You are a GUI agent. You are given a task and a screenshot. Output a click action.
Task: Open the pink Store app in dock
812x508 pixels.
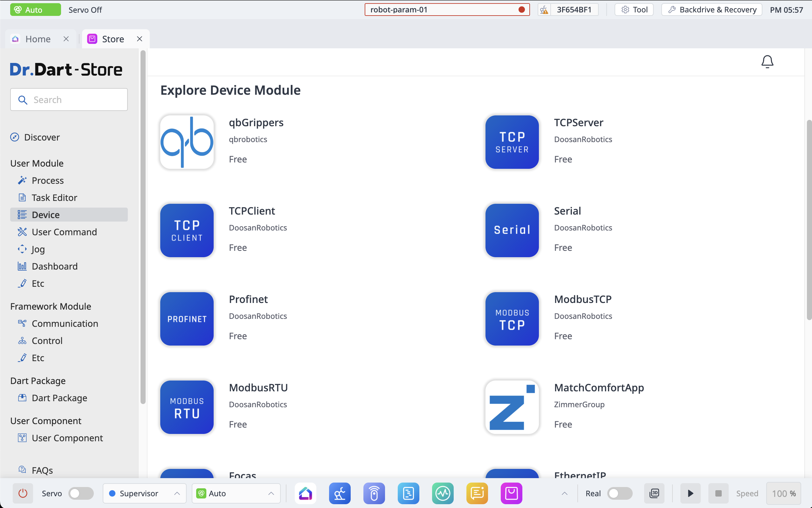click(x=511, y=493)
